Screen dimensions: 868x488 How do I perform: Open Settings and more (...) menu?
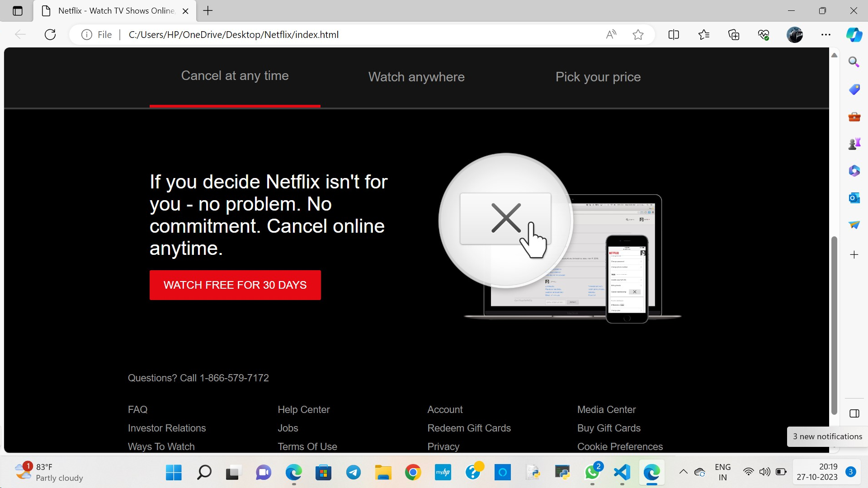tap(826, 34)
